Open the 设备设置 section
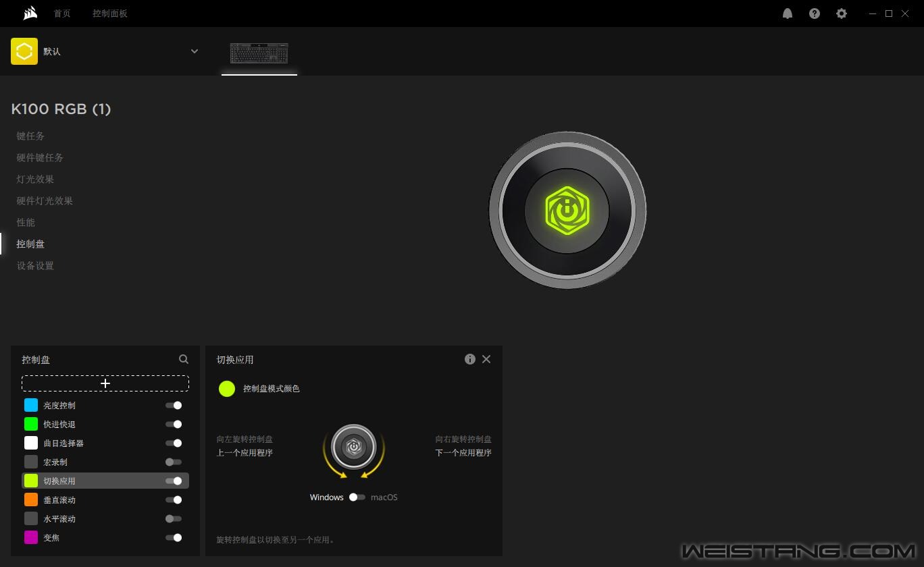 coord(35,265)
